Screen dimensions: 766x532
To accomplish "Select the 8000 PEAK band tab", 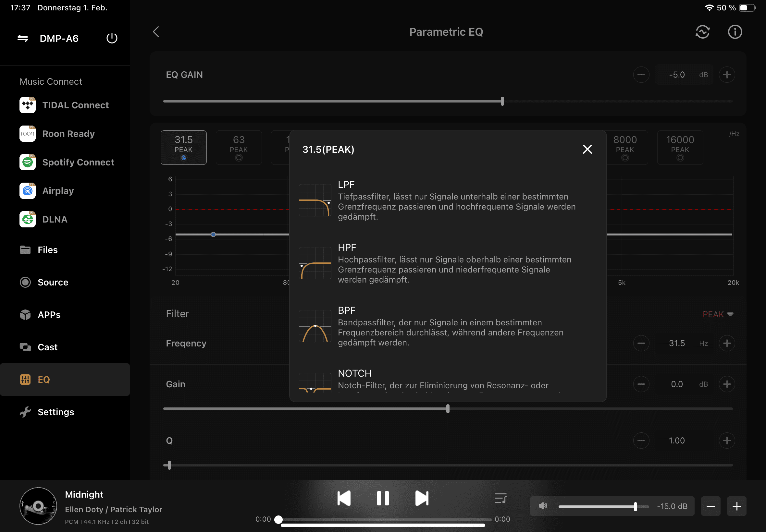I will 625,147.
